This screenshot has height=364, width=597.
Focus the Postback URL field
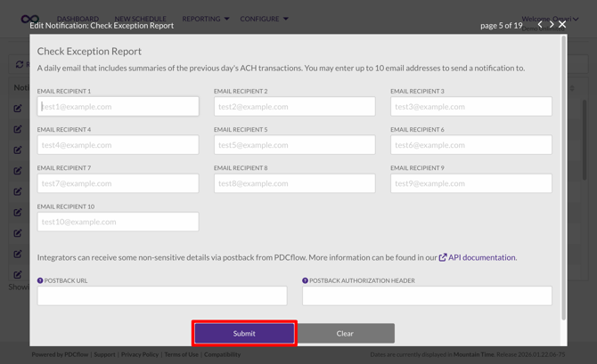162,295
